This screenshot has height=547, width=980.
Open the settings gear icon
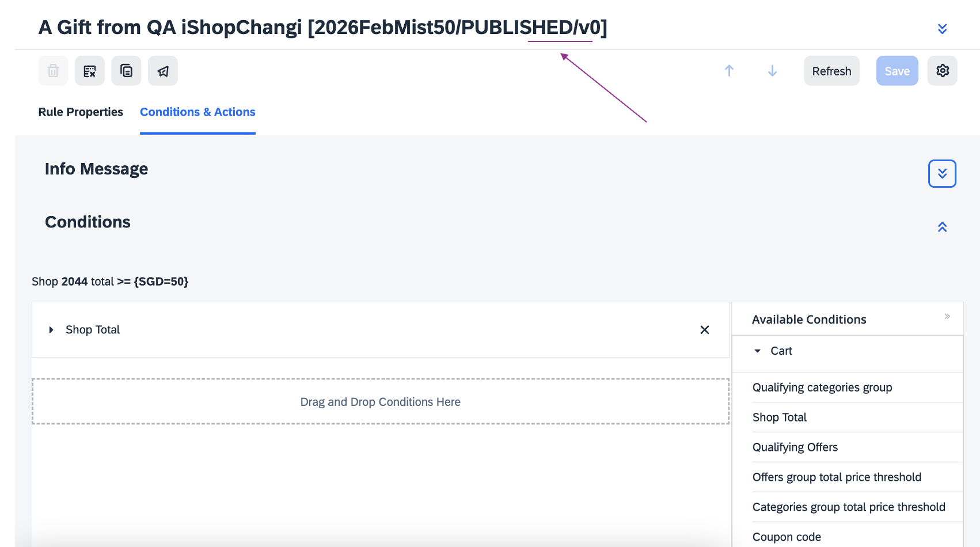[x=942, y=71]
